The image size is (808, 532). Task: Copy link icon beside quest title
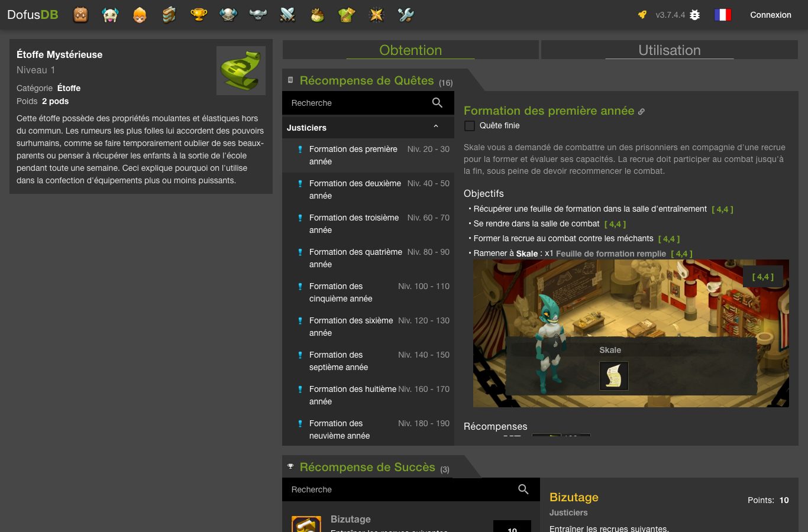[641, 111]
